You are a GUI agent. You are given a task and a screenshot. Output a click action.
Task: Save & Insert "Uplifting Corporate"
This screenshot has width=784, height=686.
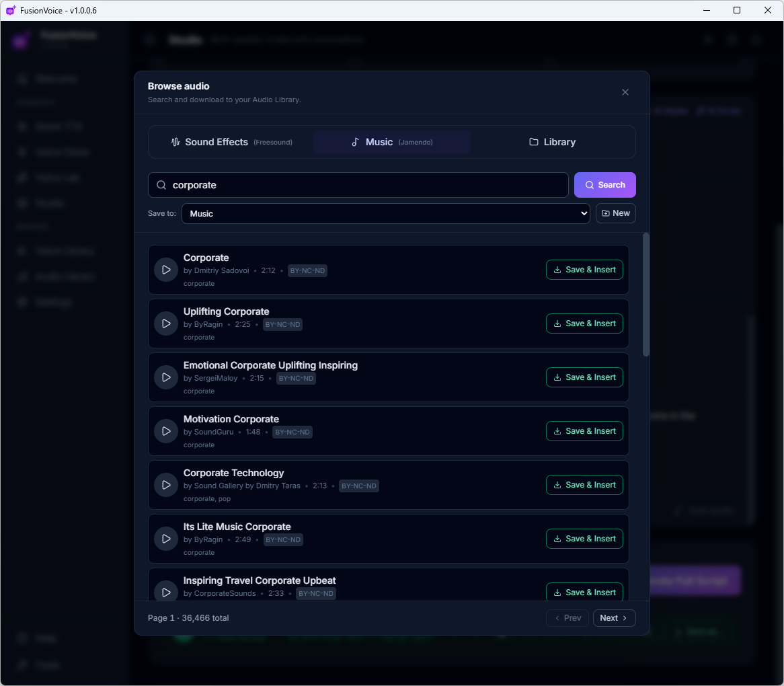pyautogui.click(x=584, y=323)
